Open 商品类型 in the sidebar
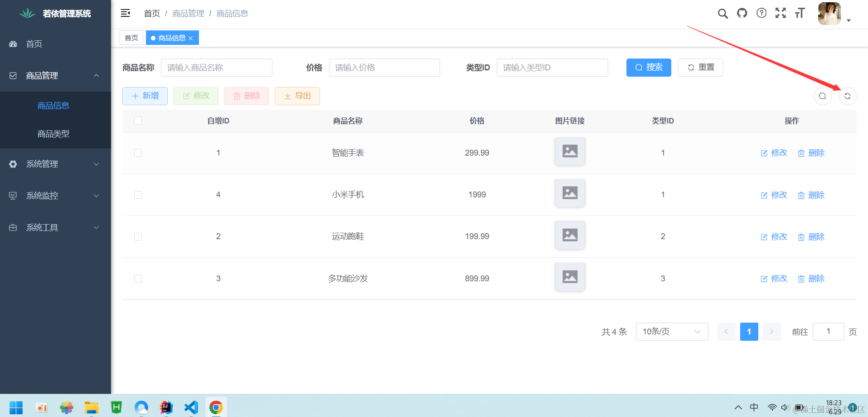The width and height of the screenshot is (868, 417). pyautogui.click(x=53, y=134)
